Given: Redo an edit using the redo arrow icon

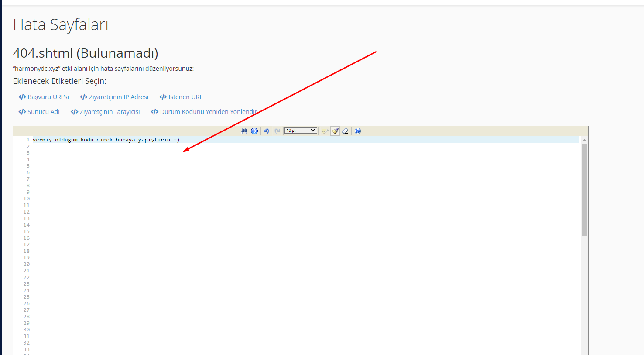Looking at the screenshot, I should (277, 131).
